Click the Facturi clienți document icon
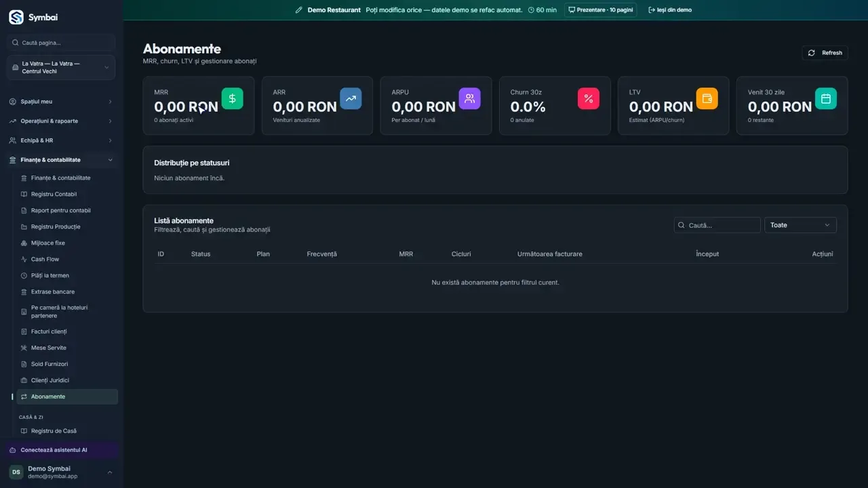 coord(24,331)
